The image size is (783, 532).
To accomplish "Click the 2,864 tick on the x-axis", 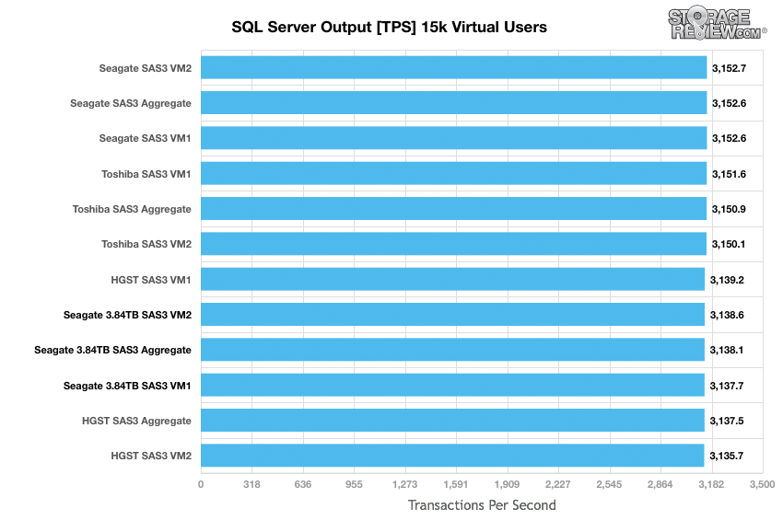I will pos(660,484).
